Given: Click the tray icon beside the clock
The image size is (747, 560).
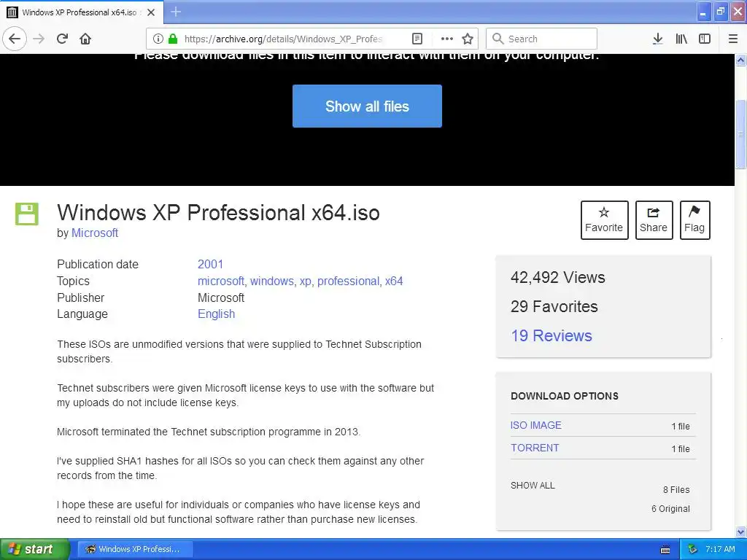Looking at the screenshot, I should 692,550.
